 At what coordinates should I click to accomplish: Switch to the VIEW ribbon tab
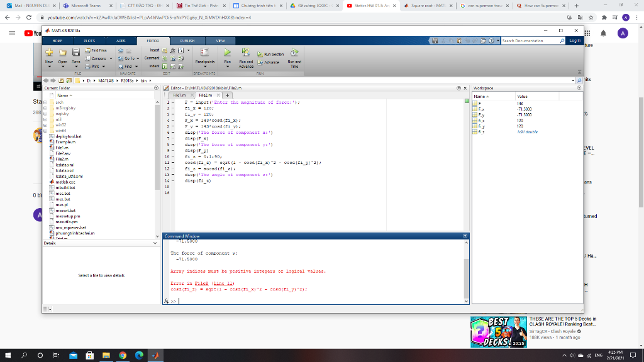[x=221, y=41]
